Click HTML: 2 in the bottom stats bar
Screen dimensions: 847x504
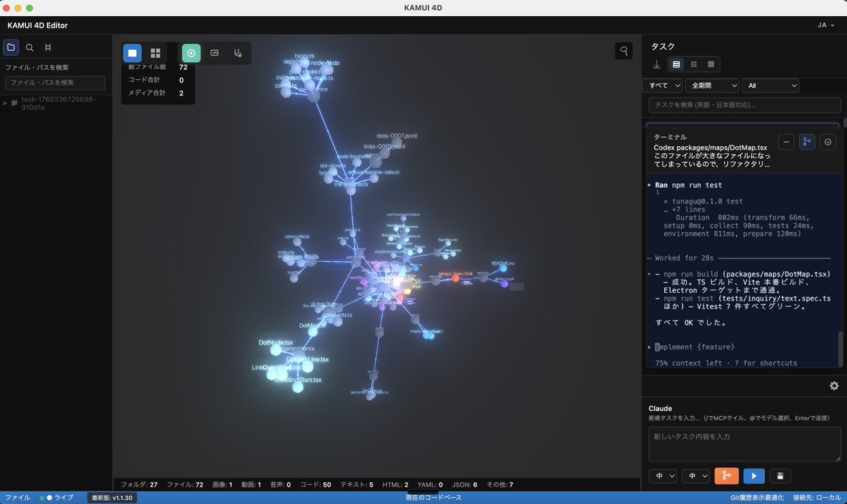click(395, 485)
